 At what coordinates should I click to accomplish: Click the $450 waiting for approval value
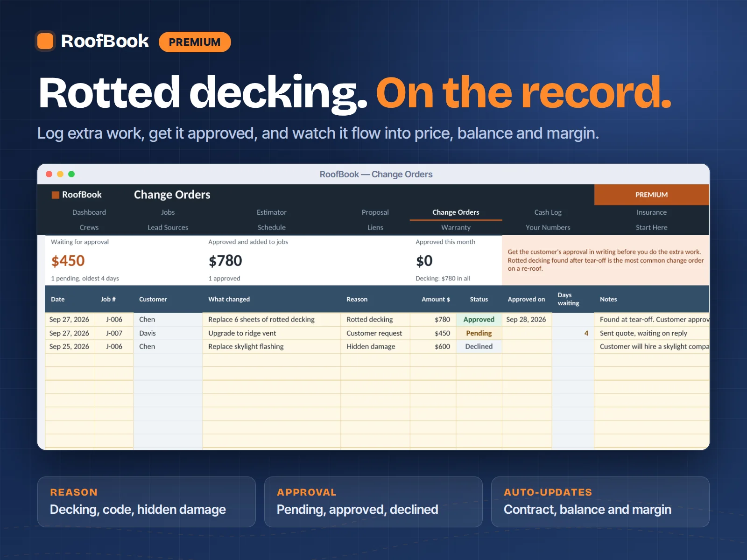[x=68, y=261]
